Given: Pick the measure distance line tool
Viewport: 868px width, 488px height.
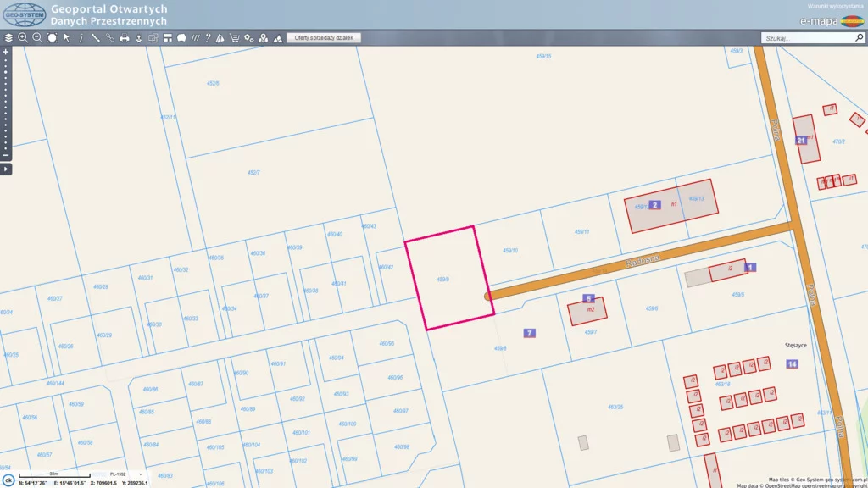Looking at the screenshot, I should [95, 38].
